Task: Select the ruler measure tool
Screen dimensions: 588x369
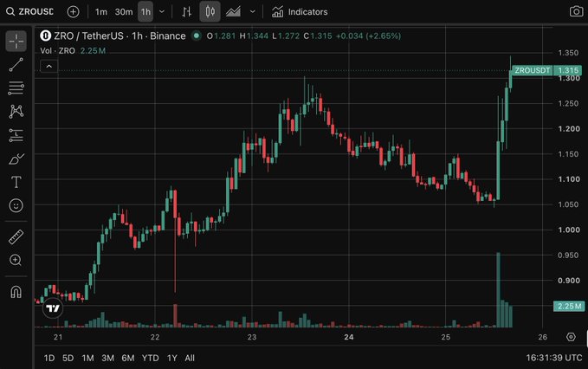Action: [x=16, y=237]
